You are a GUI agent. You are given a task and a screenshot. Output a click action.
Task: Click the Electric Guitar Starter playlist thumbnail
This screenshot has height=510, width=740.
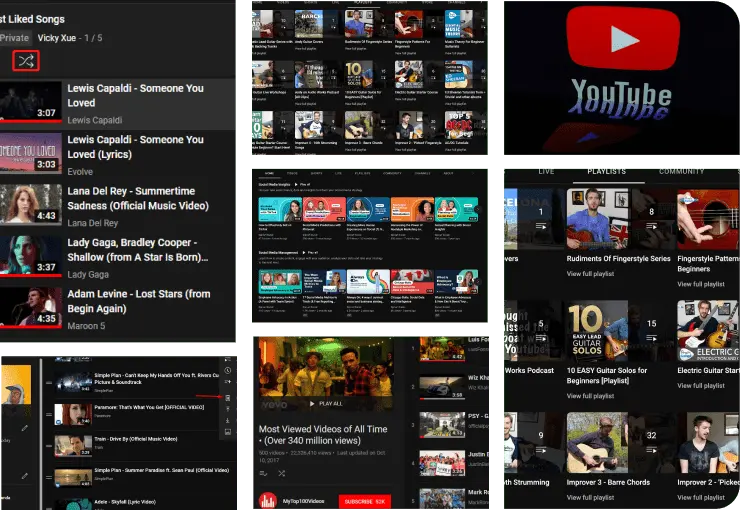click(708, 331)
